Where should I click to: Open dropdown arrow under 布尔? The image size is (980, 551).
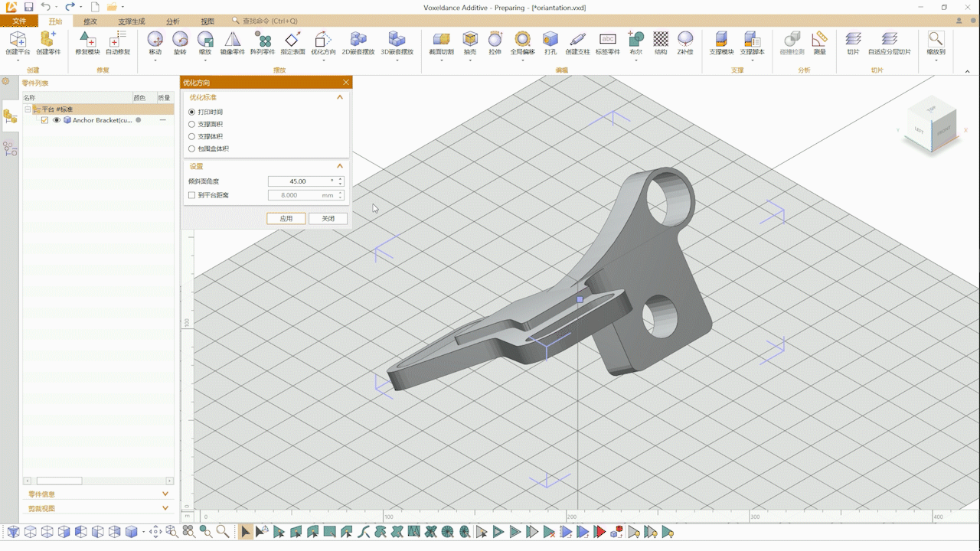click(635, 60)
